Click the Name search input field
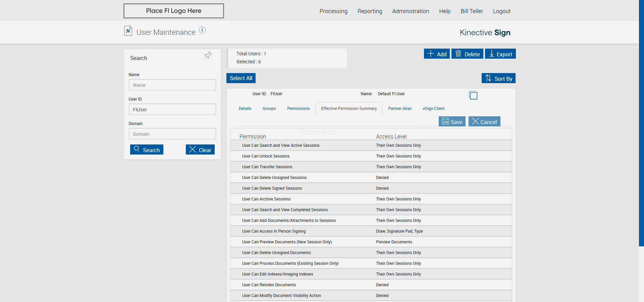The height and width of the screenshot is (302, 644). point(172,85)
